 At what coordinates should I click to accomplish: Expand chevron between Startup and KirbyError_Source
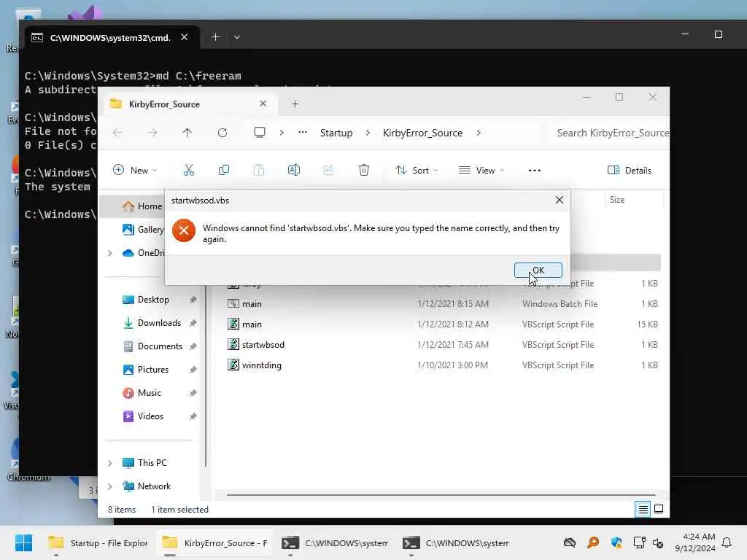pos(368,133)
